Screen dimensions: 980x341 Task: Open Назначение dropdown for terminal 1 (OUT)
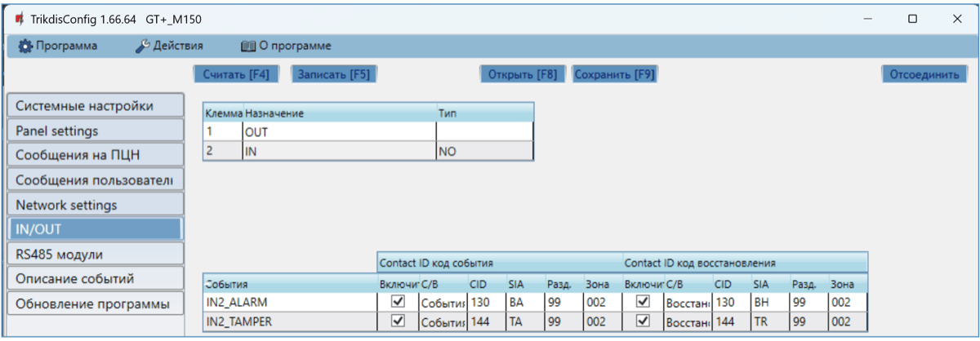[x=338, y=132]
